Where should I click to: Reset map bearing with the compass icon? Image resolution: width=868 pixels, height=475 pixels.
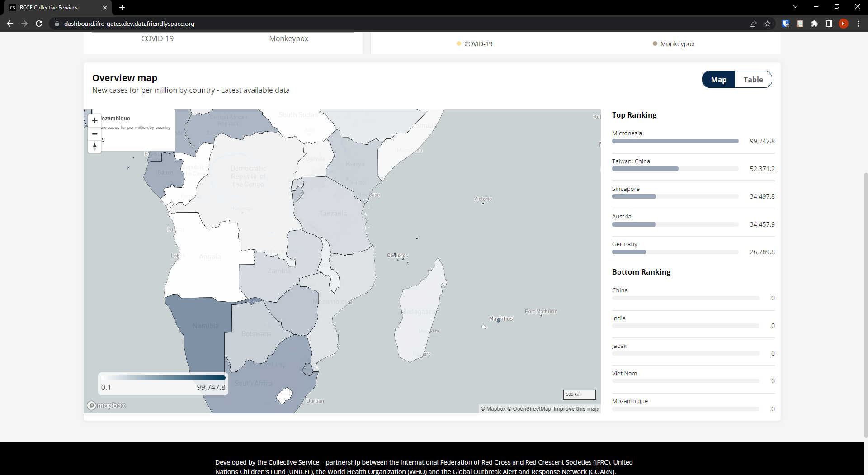coord(94,147)
